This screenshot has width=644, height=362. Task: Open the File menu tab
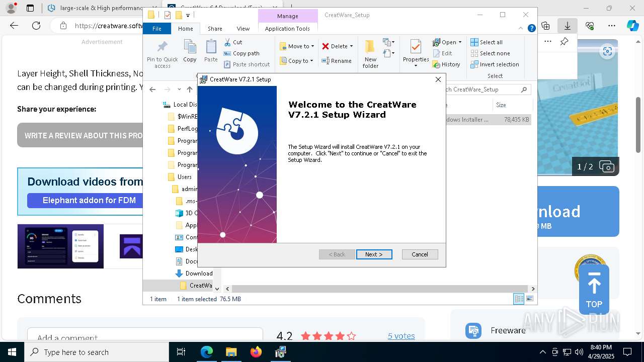click(x=157, y=29)
